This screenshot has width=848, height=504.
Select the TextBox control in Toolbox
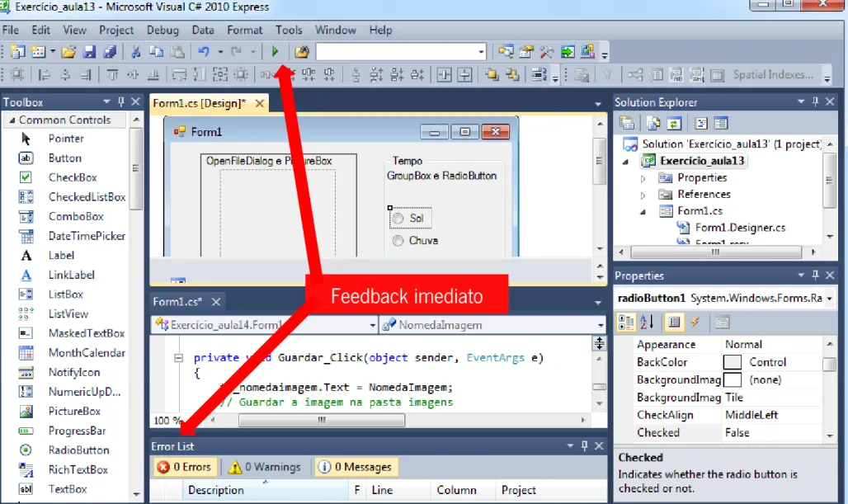pos(67,489)
